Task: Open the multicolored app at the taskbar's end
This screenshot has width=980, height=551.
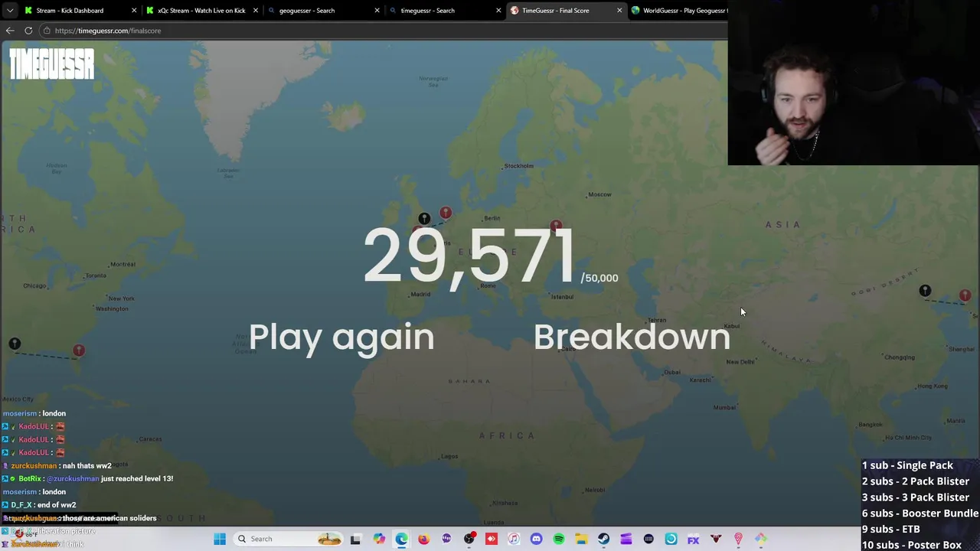Action: point(761,539)
